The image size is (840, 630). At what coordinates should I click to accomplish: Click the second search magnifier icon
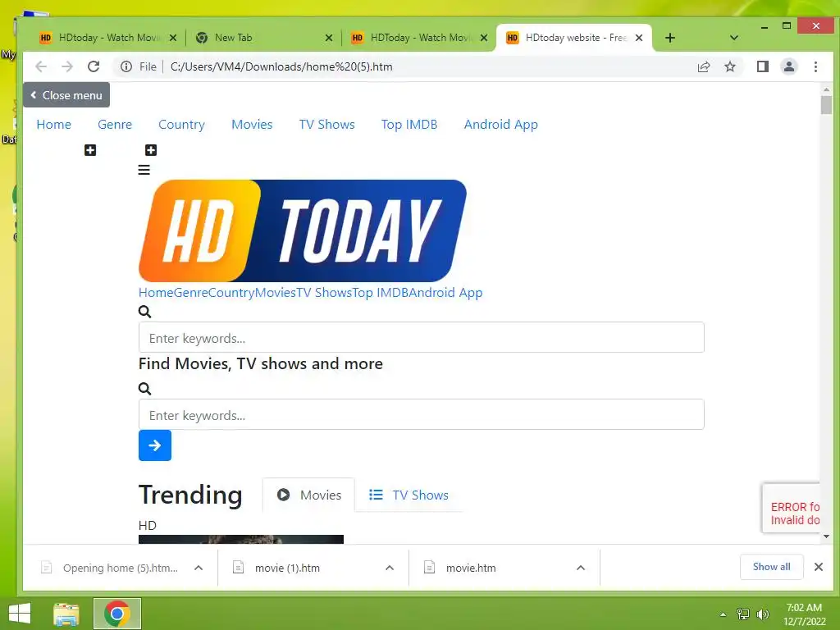(144, 388)
